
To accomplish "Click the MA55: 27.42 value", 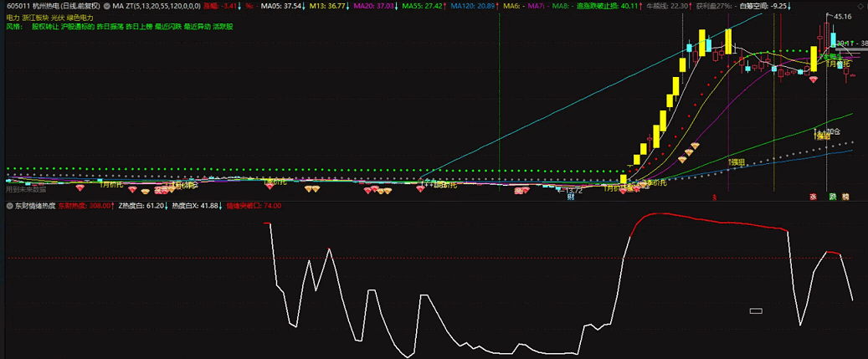I will [x=422, y=7].
